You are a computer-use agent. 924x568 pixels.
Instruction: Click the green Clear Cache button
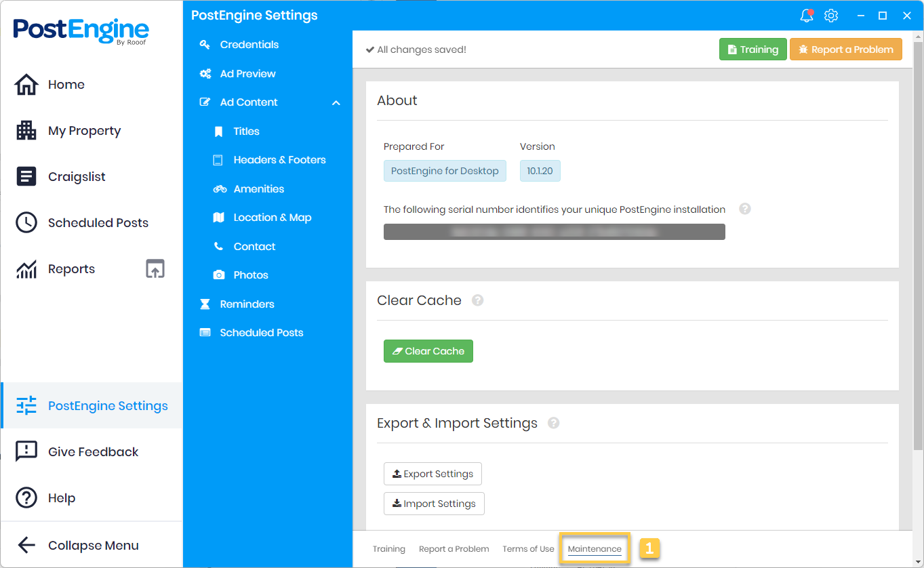[428, 351]
